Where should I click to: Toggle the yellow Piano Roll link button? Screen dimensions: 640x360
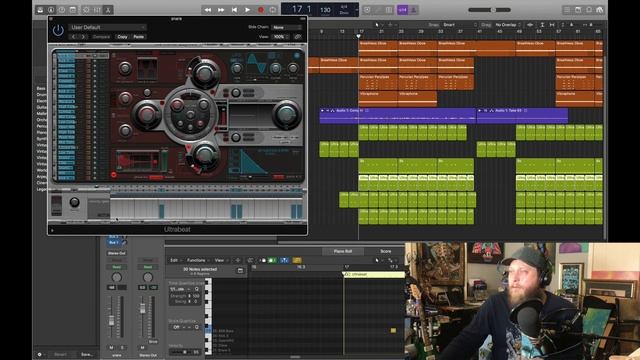tap(297, 260)
